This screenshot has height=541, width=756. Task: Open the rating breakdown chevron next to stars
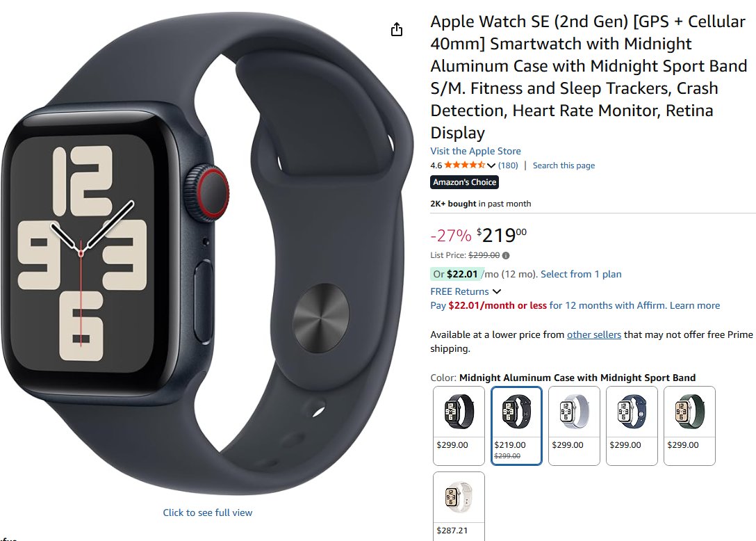point(491,165)
